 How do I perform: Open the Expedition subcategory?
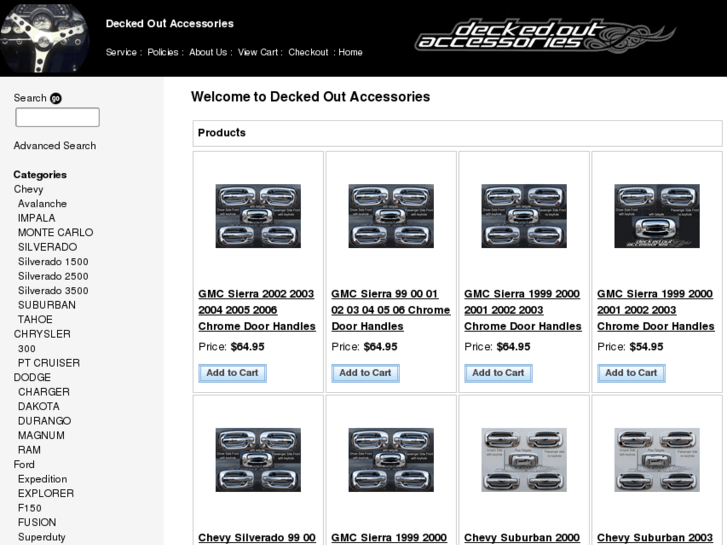(43, 479)
